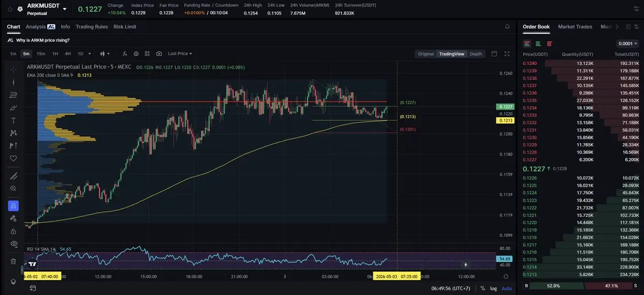This screenshot has width=644, height=295.
Task: Delete drawings with the trash icon
Action: pyautogui.click(x=13, y=261)
